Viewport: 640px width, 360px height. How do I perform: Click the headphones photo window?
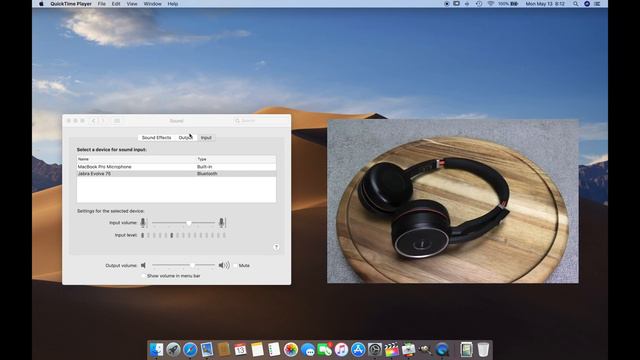point(453,201)
